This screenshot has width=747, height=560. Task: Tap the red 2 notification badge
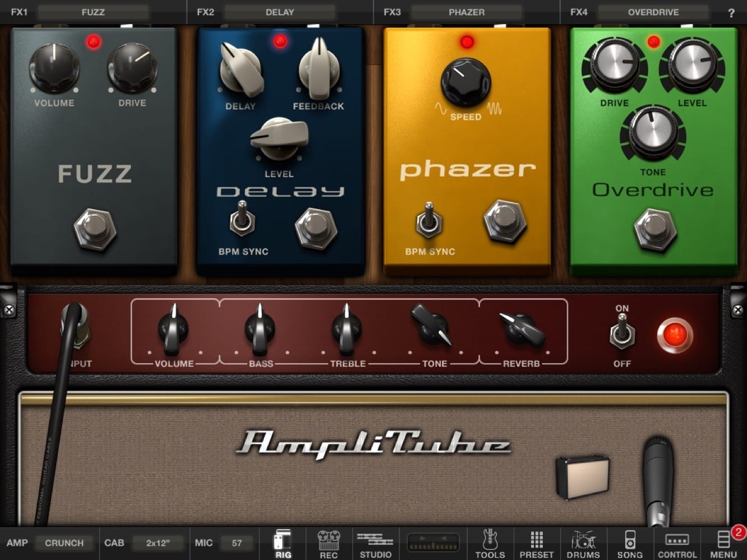[x=739, y=532]
